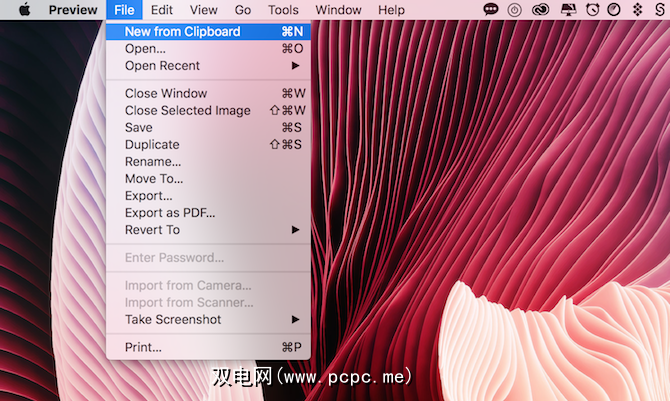Click the alarm clock menu bar icon
The image size is (670, 401).
[593, 9]
